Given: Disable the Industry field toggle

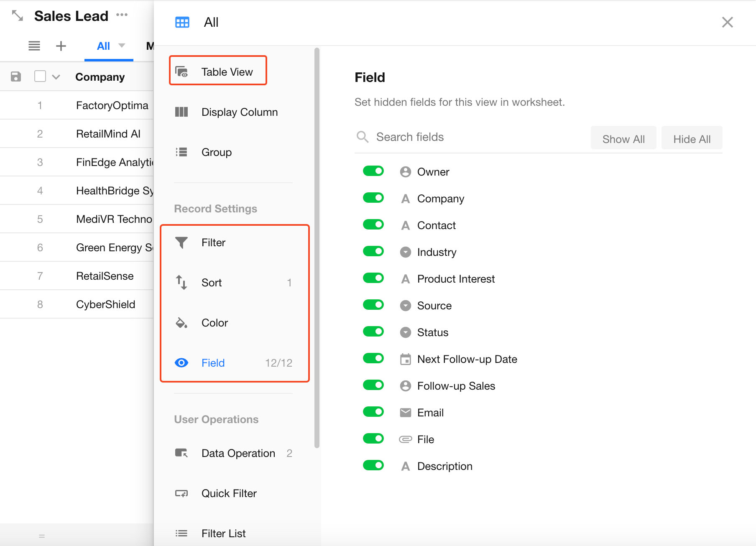Looking at the screenshot, I should 373,252.
